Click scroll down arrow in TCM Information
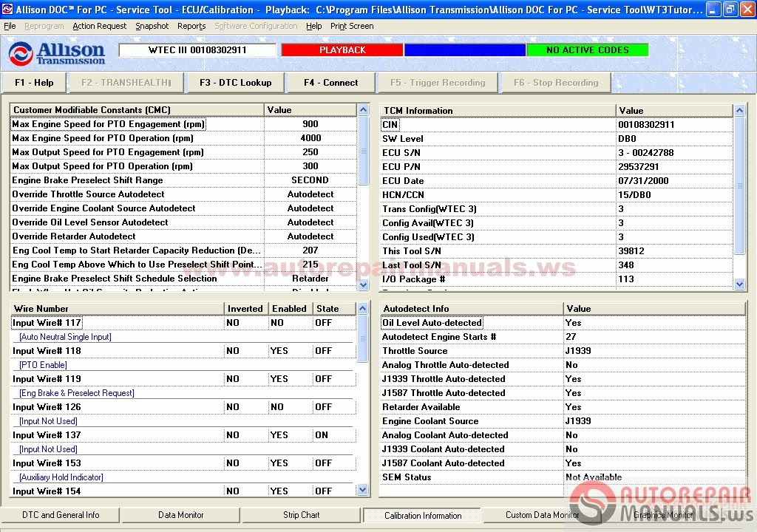Viewport: 757px width, 532px height. click(739, 284)
